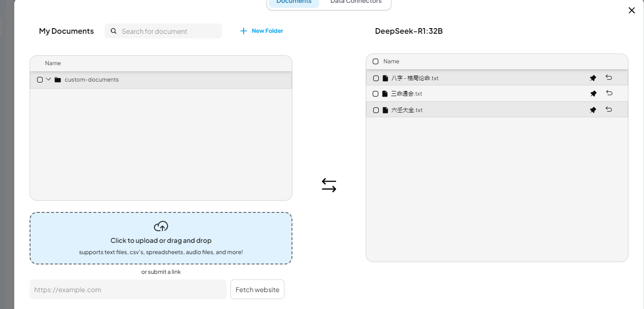Click the website link URL input
This screenshot has width=644, height=309.
(x=128, y=290)
